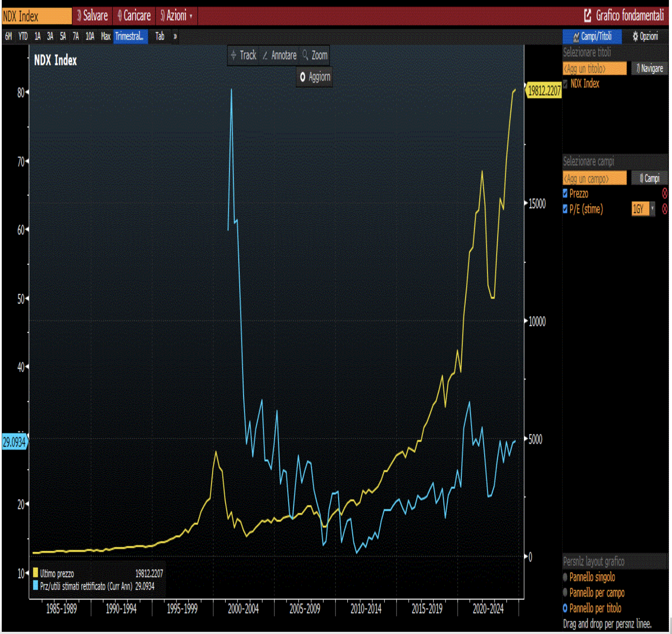Image resolution: width=672 pixels, height=634 pixels.
Task: Click the Caricare button
Action: pyautogui.click(x=134, y=16)
